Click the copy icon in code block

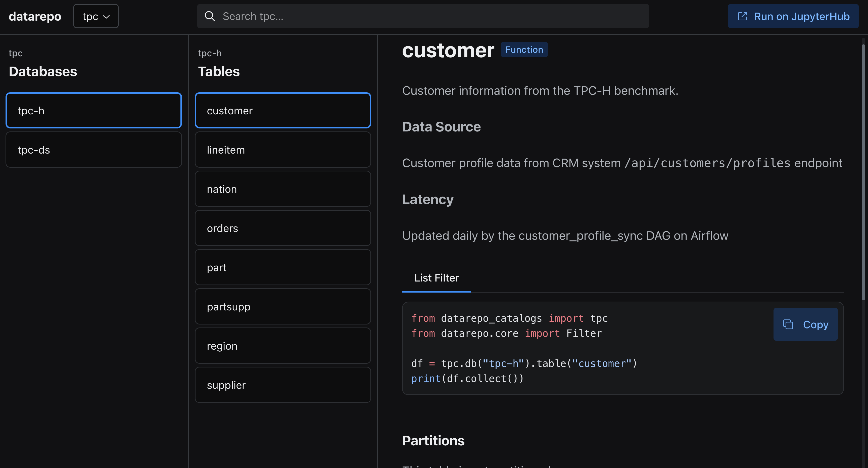pyautogui.click(x=788, y=324)
